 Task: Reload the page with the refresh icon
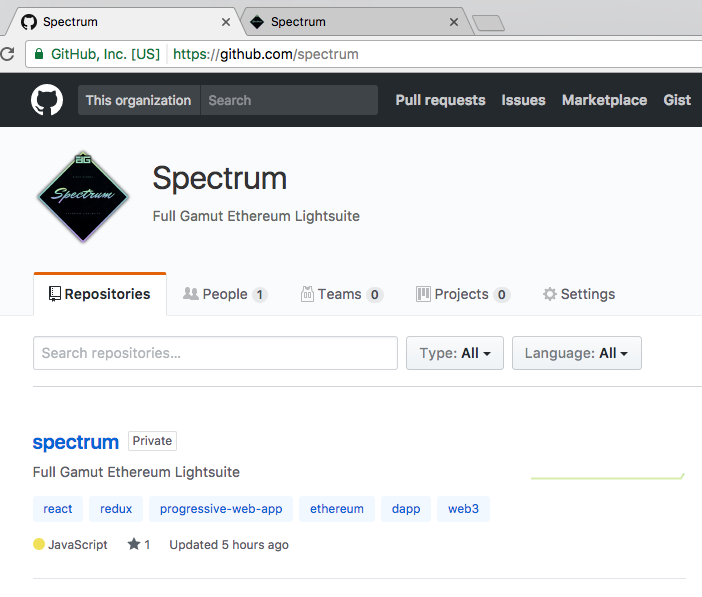[x=7, y=54]
